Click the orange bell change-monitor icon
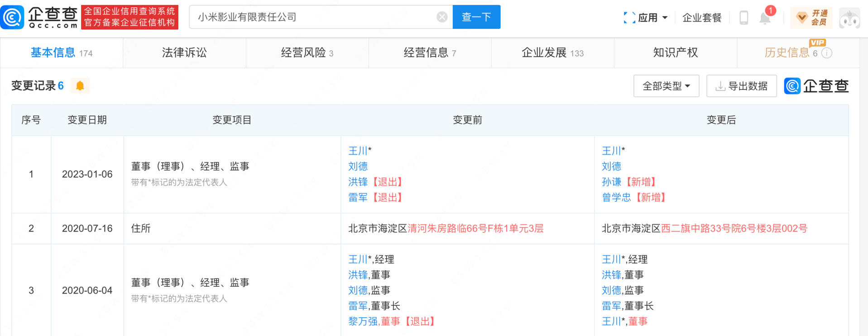The height and width of the screenshot is (336, 868). pos(80,85)
